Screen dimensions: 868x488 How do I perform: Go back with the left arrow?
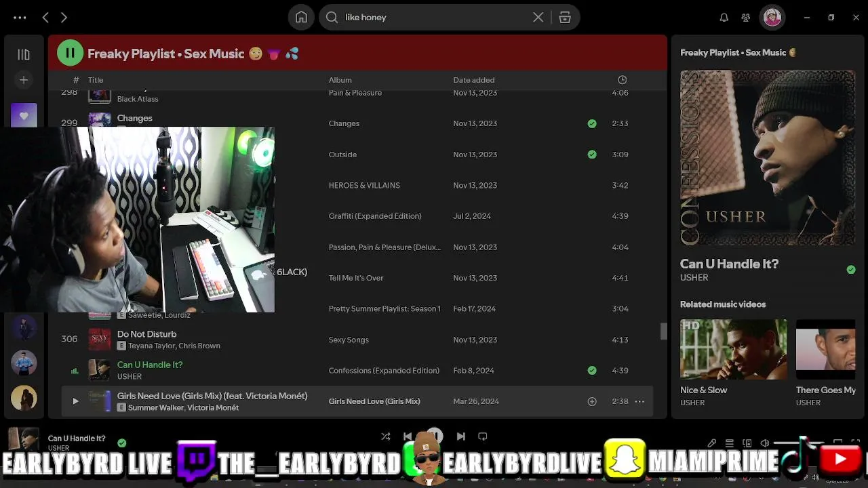click(45, 18)
